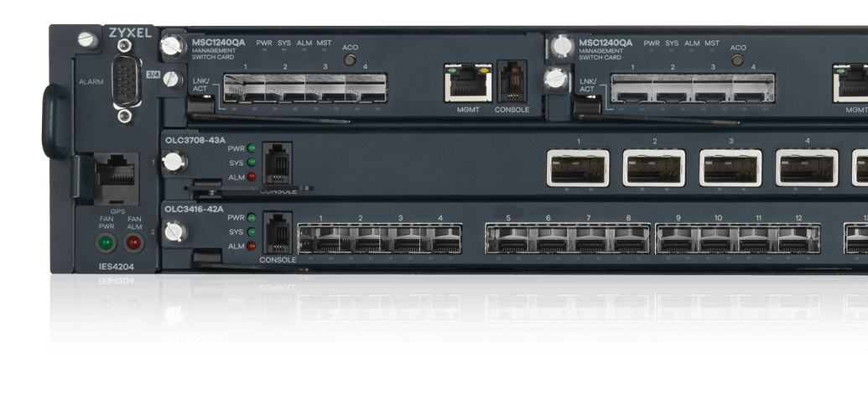Click the ZYXEL logo on the chassis

(128, 34)
